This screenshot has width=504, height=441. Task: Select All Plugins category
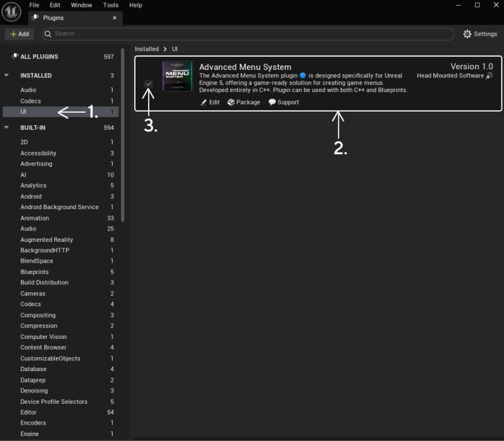(x=60, y=57)
